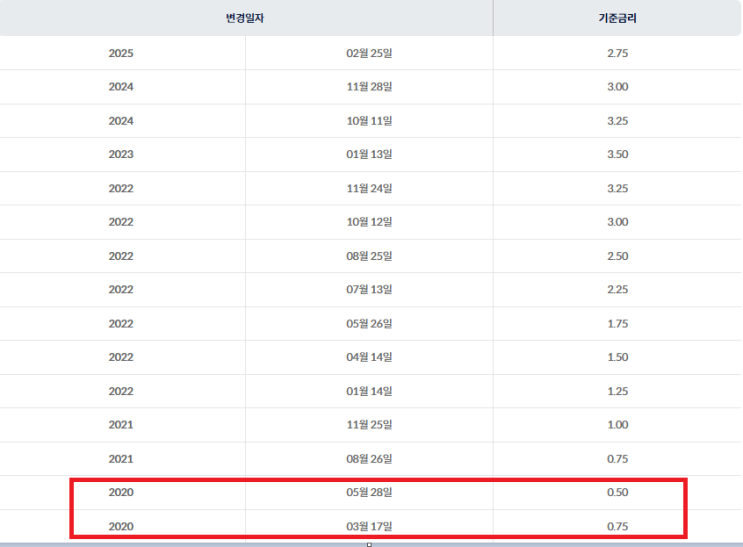Click the 01월 13일 date cell
Screen dimensions: 743x547
(x=369, y=154)
